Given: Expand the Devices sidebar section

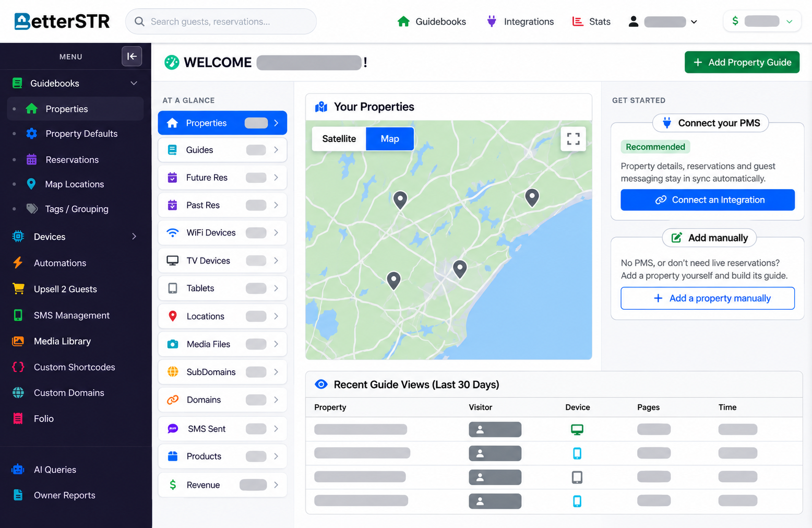Looking at the screenshot, I should point(134,237).
